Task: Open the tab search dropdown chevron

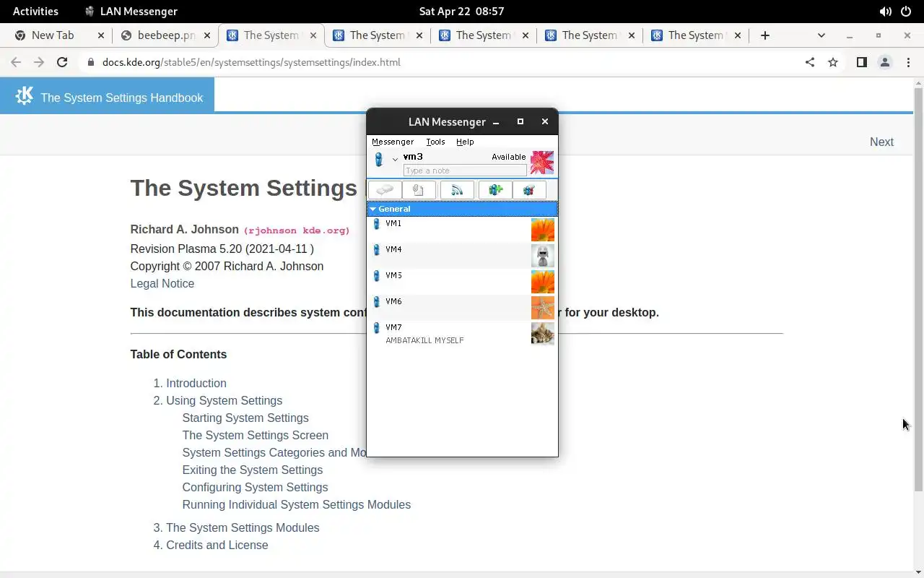Action: pos(821,35)
